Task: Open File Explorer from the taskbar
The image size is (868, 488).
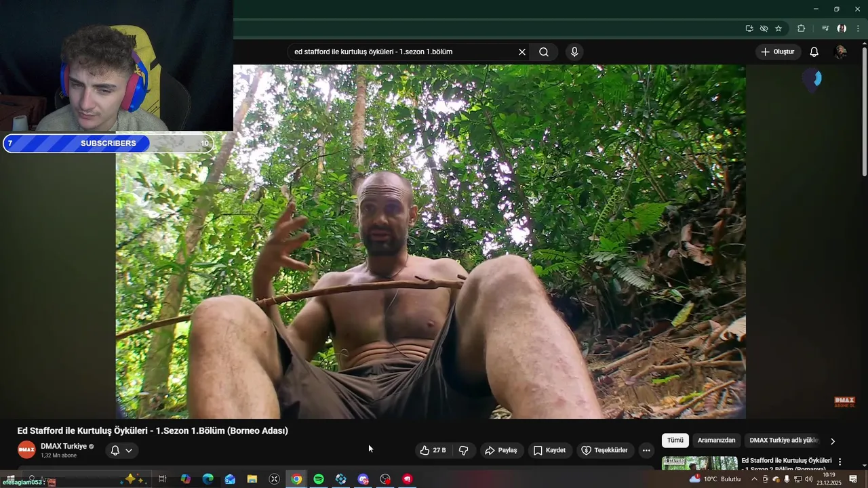Action: (252, 479)
